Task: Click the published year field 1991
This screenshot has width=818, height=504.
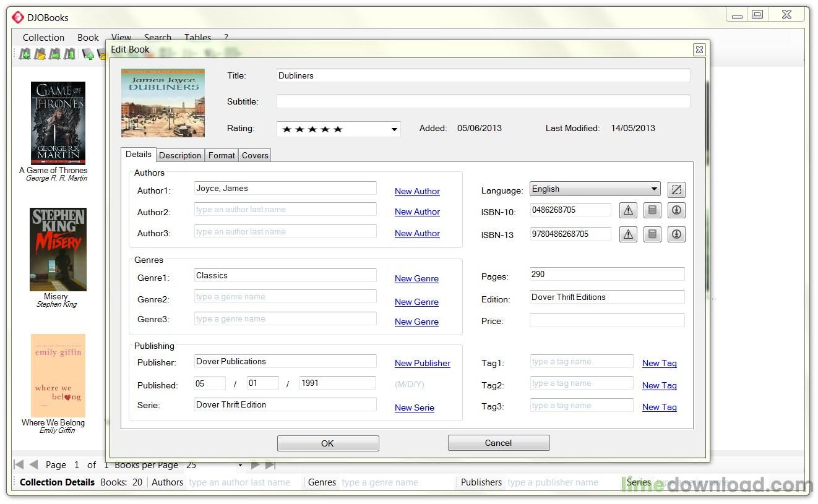Action: click(x=337, y=383)
